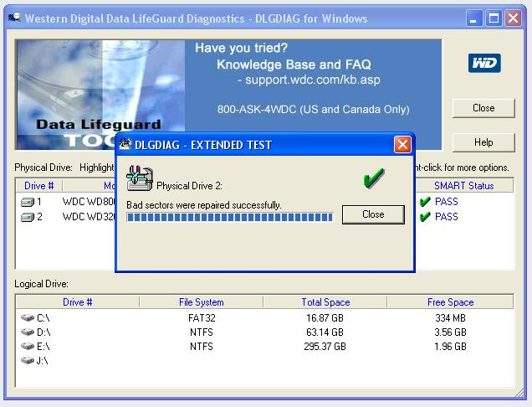532x407 pixels.
Task: Click 'Bad sectors were repaired successfully.' message
Action: click(204, 205)
